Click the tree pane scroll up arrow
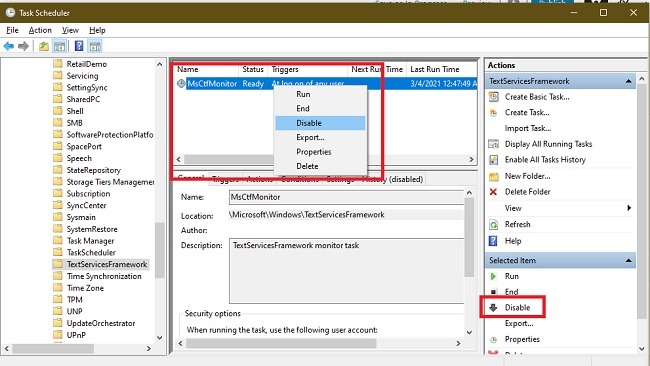 tap(160, 64)
